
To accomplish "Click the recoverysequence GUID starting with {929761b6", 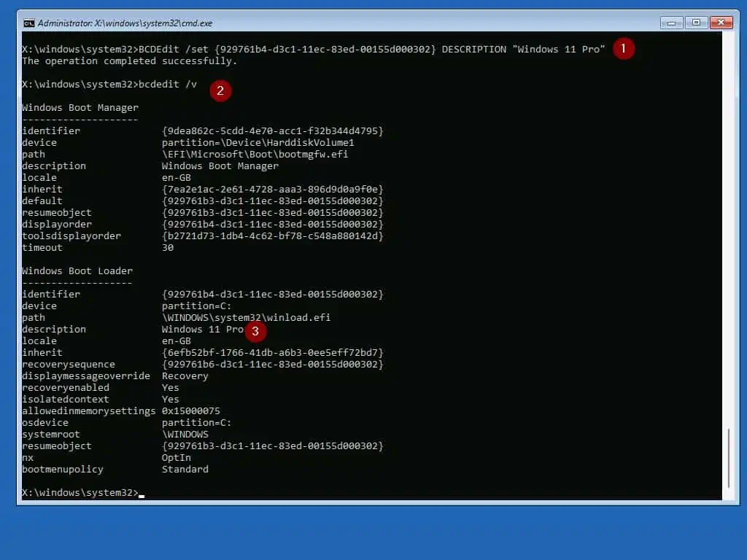I will [x=273, y=365].
